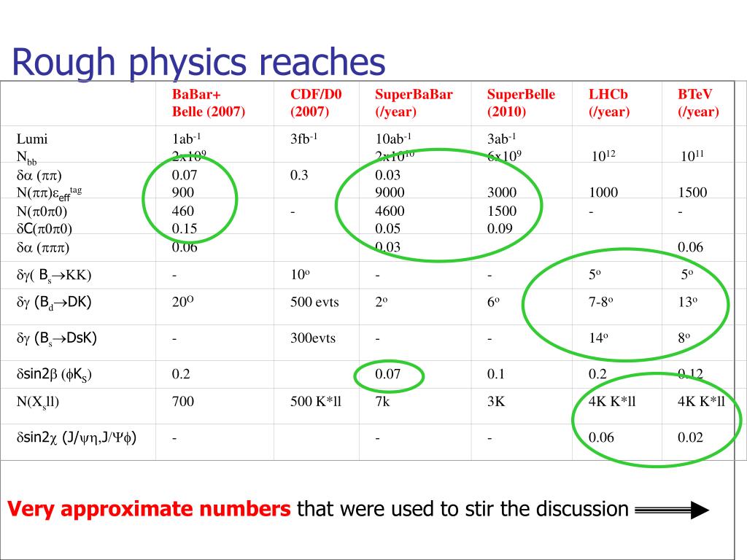Click the 'SuperBelle (2010)' column header

[x=521, y=103]
